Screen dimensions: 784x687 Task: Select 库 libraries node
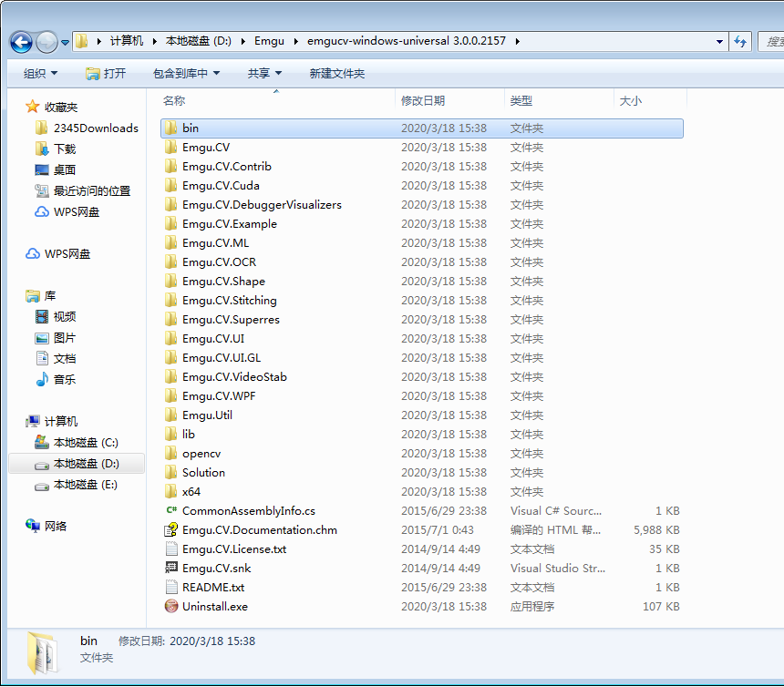click(x=40, y=296)
